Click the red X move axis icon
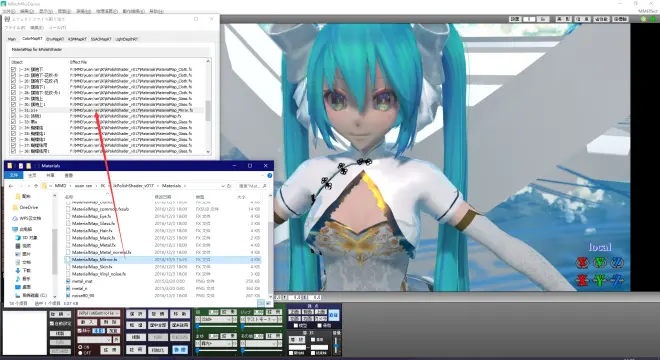660x360 pixels. (582, 280)
